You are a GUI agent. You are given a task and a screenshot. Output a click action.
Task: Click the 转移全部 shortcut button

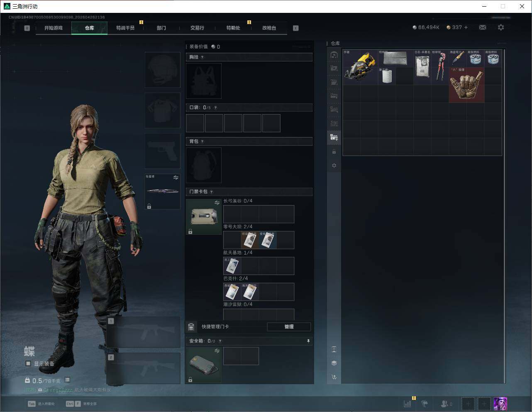coord(81,404)
